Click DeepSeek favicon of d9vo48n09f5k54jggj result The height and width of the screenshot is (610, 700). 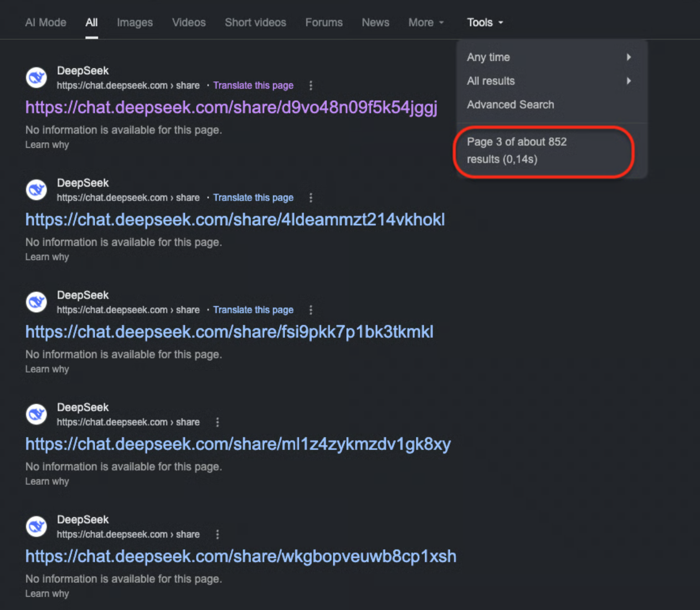pos(37,77)
